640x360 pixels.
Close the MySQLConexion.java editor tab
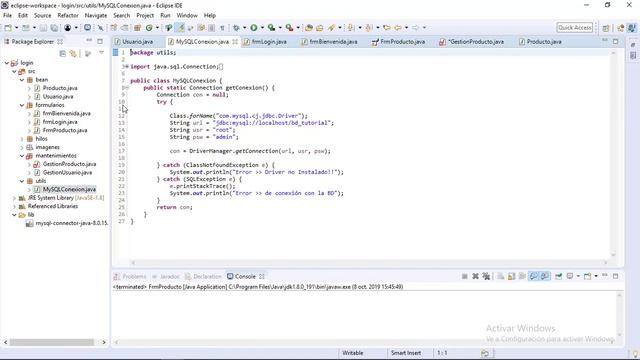tap(235, 42)
